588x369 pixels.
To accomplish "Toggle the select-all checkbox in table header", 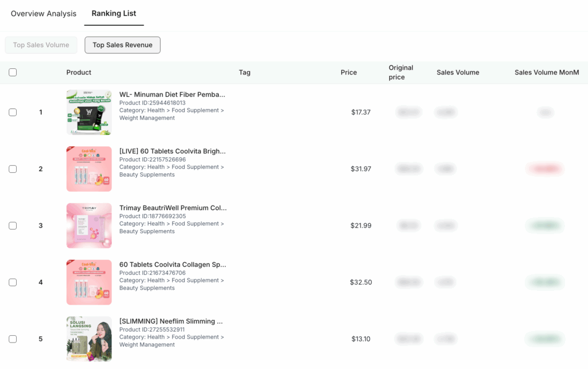I will pyautogui.click(x=13, y=72).
